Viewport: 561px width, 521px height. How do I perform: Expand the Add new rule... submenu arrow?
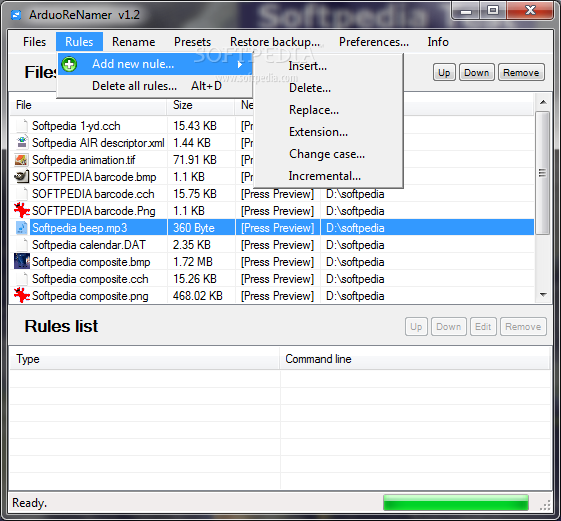(240, 64)
